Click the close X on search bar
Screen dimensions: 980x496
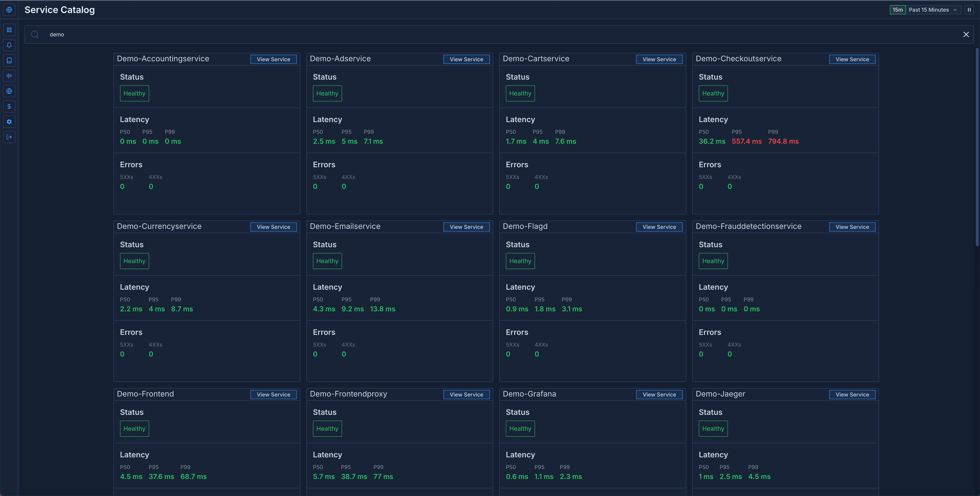(966, 34)
